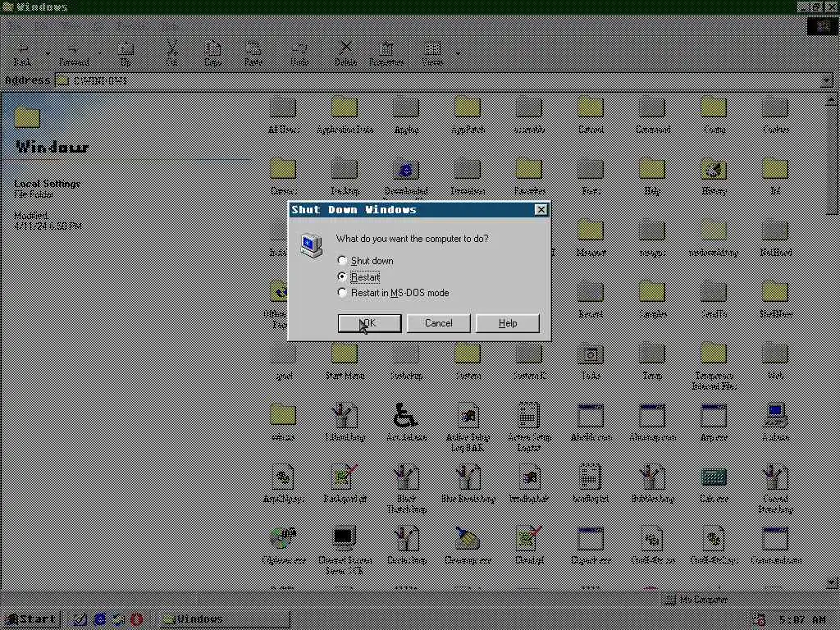Click the Undo toolbar icon
Screen dimensions: 840x630
point(299,53)
